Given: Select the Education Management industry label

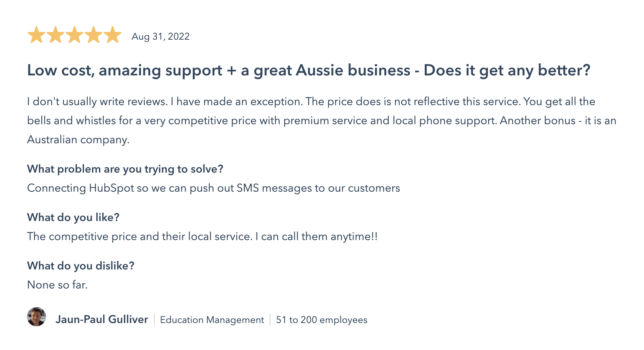Looking at the screenshot, I should tap(212, 320).
